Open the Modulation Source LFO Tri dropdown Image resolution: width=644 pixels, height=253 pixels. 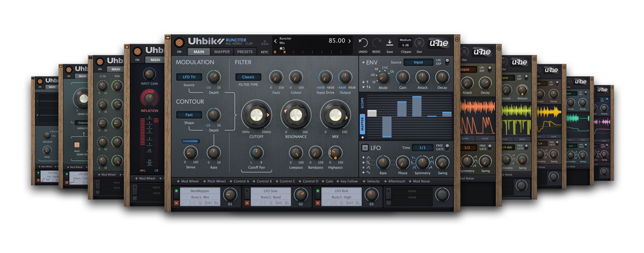click(x=189, y=77)
